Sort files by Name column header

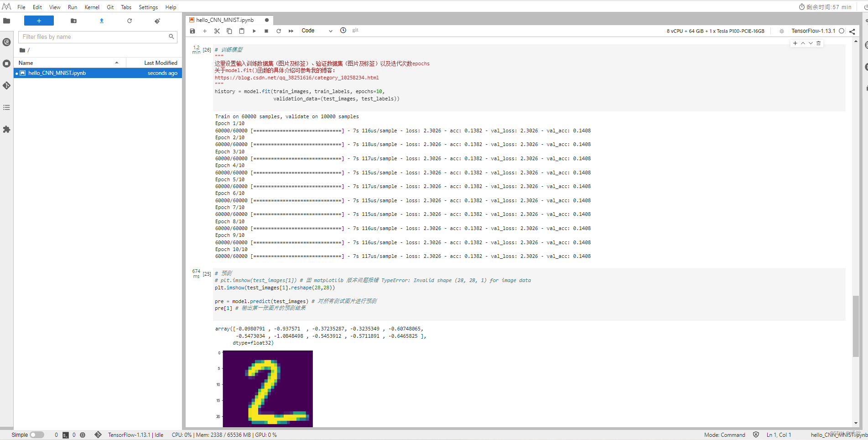69,63
